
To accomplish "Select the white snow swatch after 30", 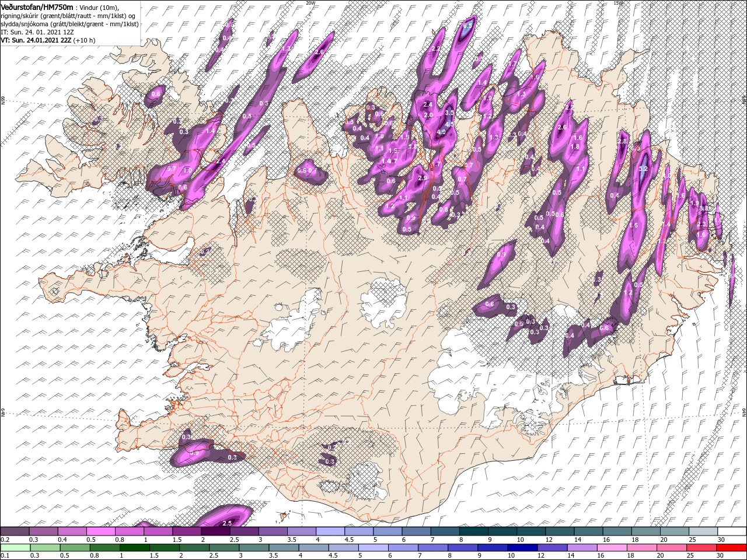I will tap(732, 531).
